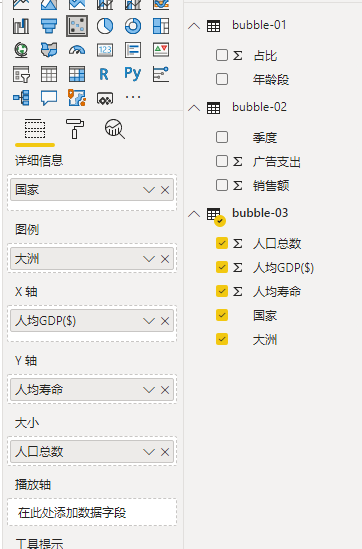The height and width of the screenshot is (549, 362).
Task: Remove 人口总数 from the 大小 well
Action: tap(165, 452)
